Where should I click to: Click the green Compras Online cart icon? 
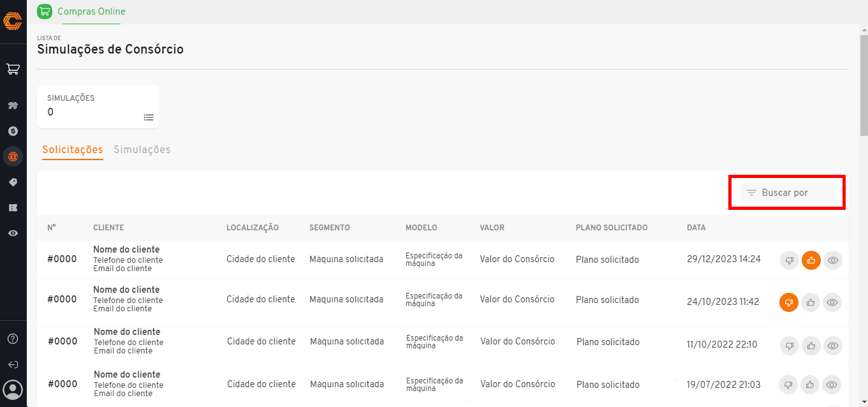click(45, 11)
